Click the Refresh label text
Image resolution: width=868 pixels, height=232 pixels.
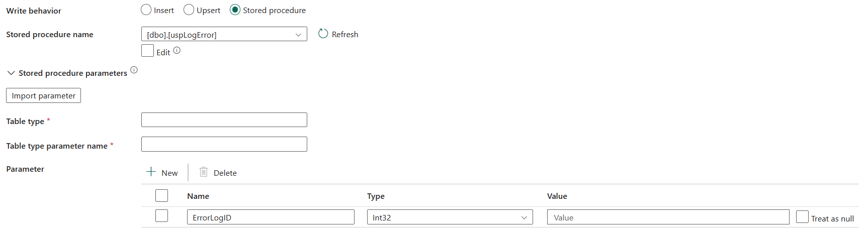(x=345, y=34)
